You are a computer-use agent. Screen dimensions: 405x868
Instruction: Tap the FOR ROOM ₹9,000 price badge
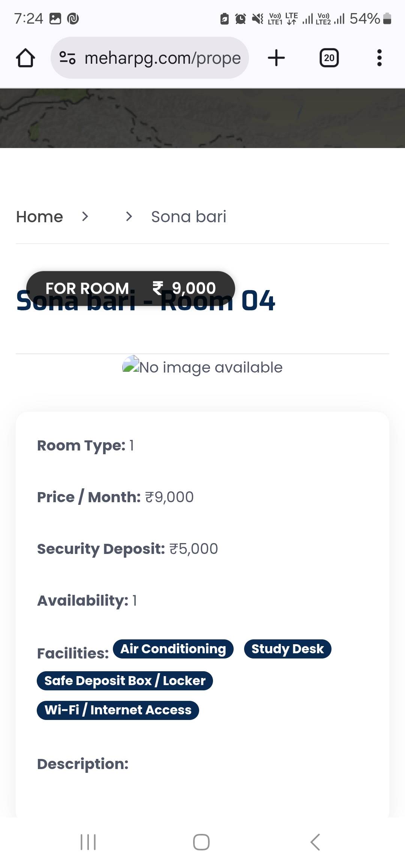130,288
